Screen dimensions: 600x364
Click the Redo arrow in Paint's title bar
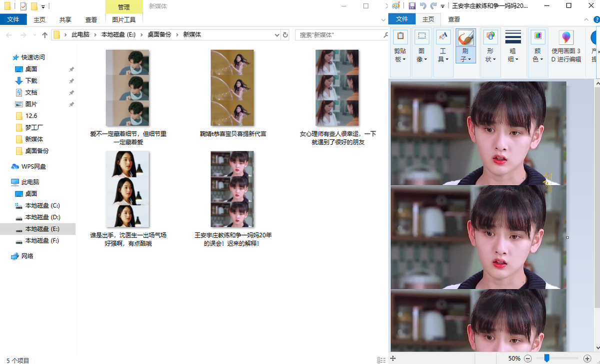433,6
